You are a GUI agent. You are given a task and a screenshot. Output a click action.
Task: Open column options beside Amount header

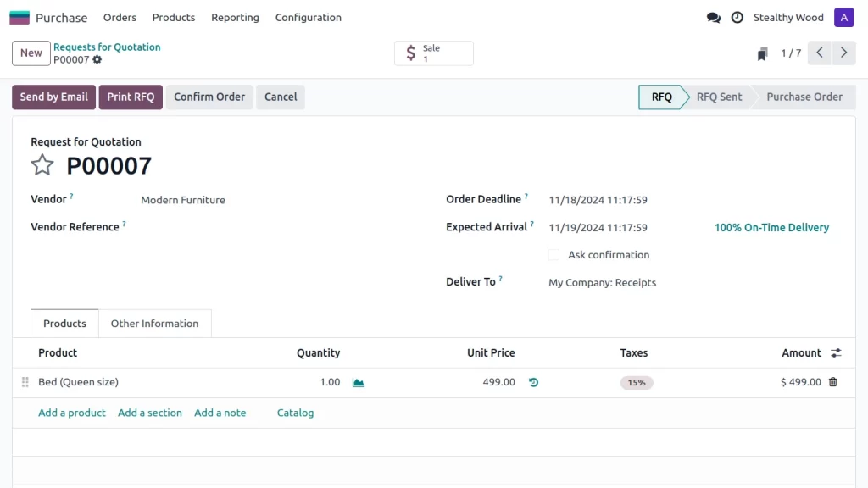837,353
